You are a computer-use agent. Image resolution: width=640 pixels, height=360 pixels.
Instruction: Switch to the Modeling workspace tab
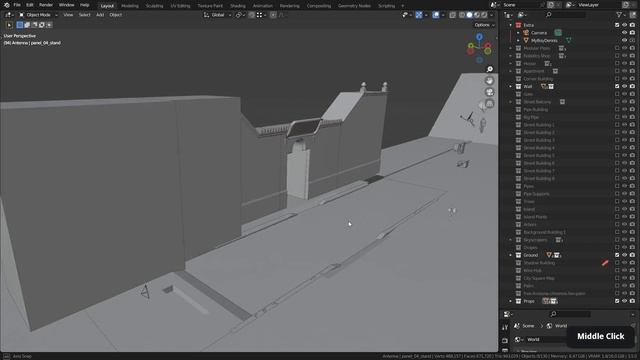tap(130, 6)
